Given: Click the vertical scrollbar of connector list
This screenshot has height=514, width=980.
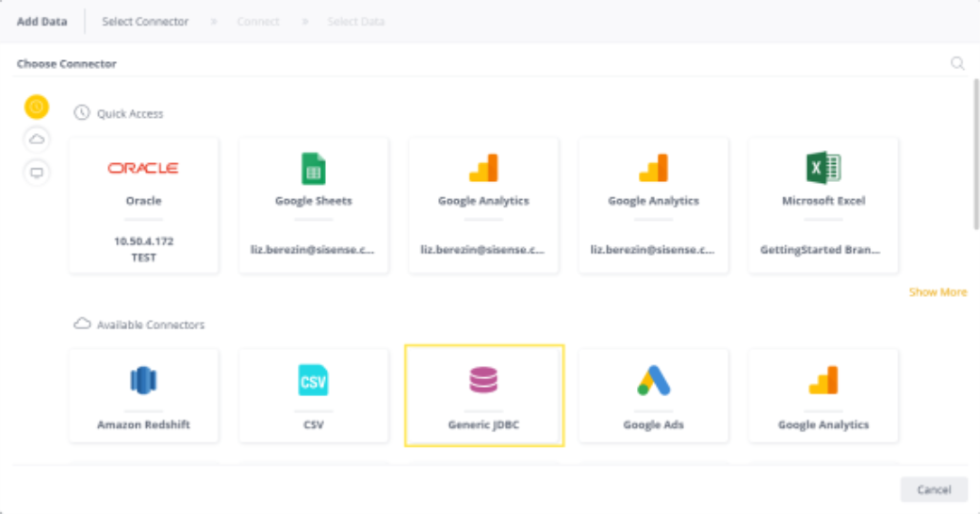Looking at the screenshot, I should click(975, 155).
